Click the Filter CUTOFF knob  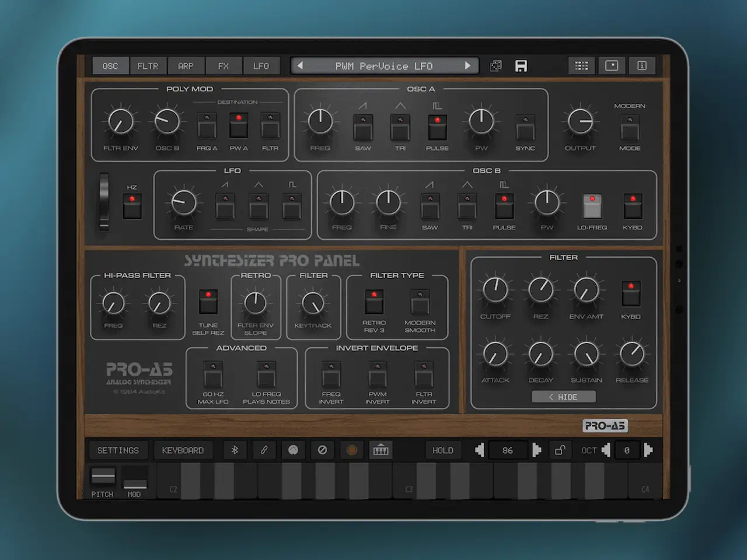(x=495, y=289)
